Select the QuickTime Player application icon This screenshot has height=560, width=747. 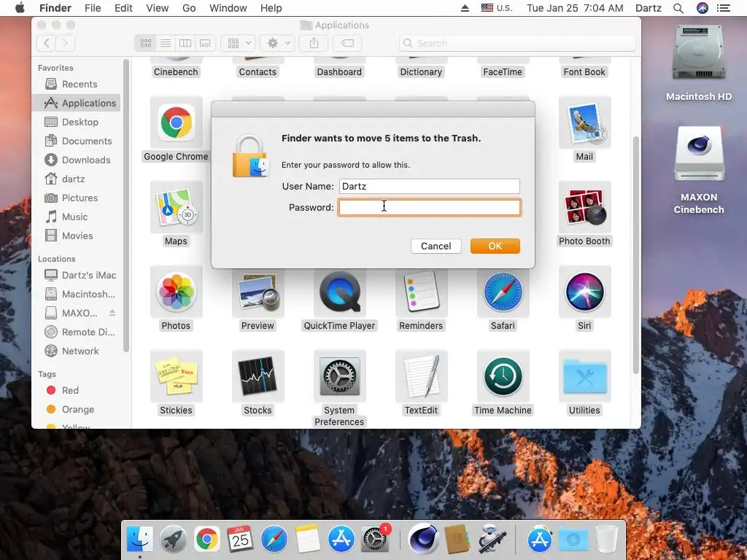(340, 292)
